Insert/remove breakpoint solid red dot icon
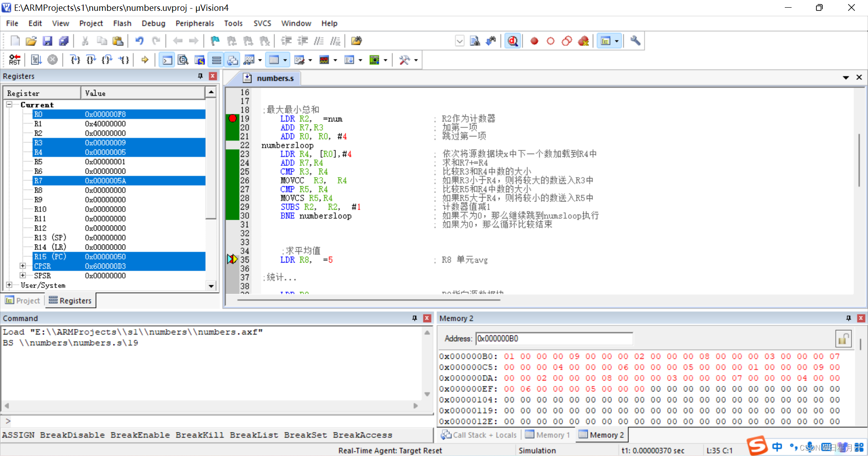The width and height of the screenshot is (868, 456). pos(534,41)
